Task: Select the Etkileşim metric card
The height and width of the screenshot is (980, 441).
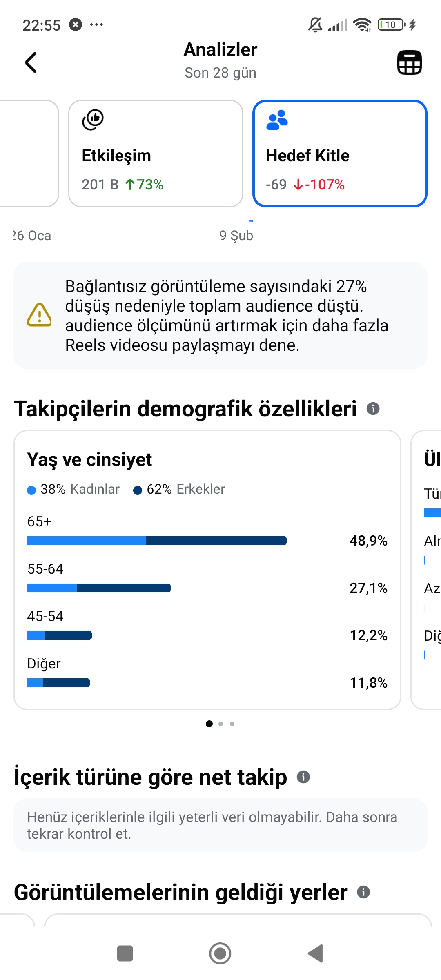Action: pos(156,154)
